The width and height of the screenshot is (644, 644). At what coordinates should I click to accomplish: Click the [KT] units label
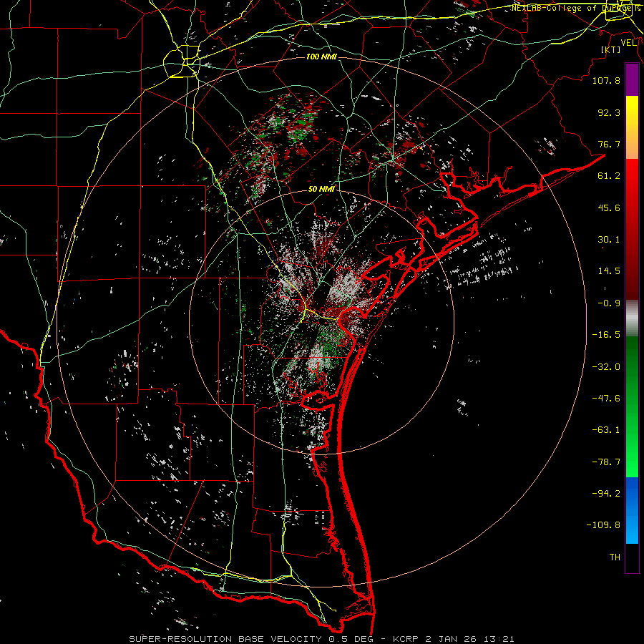click(611, 49)
